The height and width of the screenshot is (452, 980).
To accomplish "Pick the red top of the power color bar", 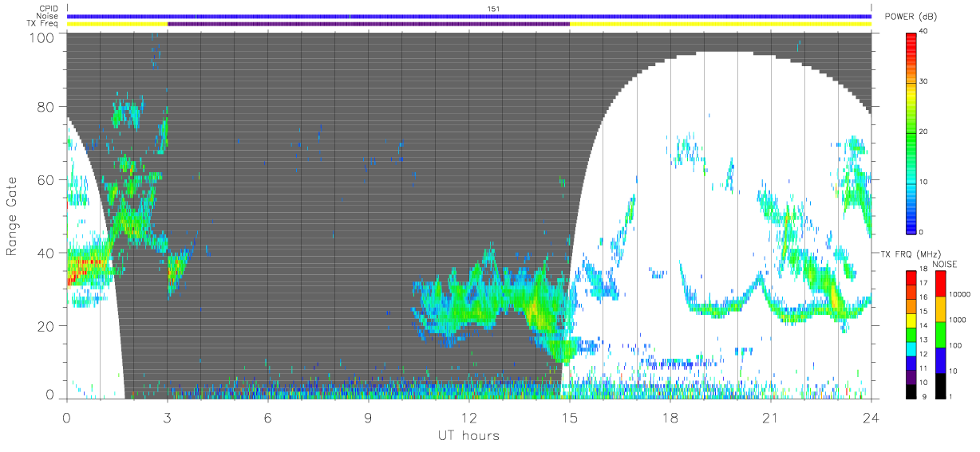I will point(911,38).
